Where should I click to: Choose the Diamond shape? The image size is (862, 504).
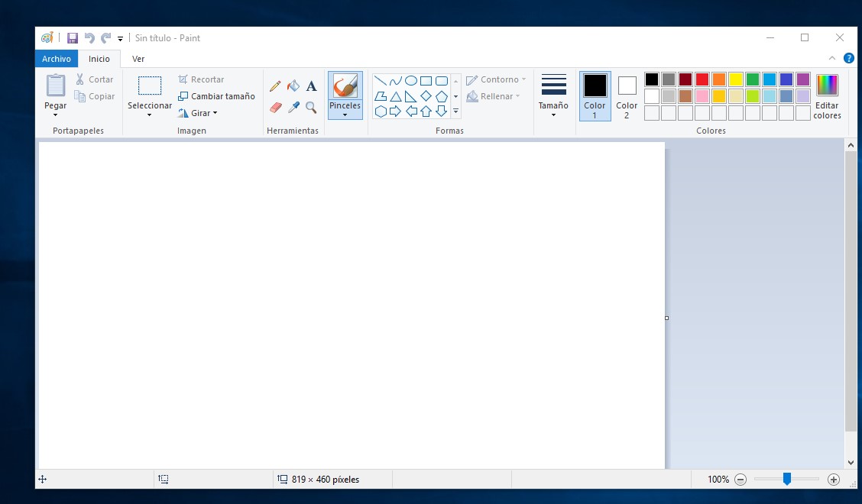pos(426,96)
